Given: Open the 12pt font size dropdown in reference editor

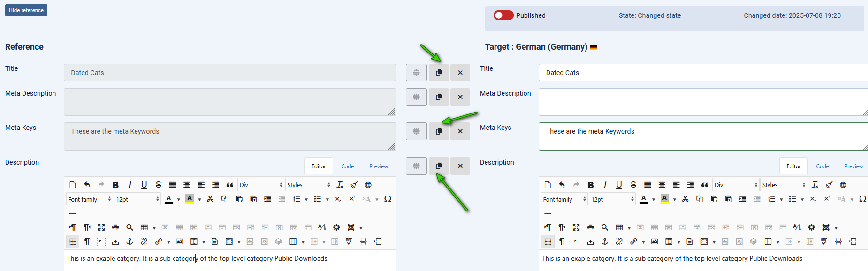Looking at the screenshot, I should (x=137, y=199).
